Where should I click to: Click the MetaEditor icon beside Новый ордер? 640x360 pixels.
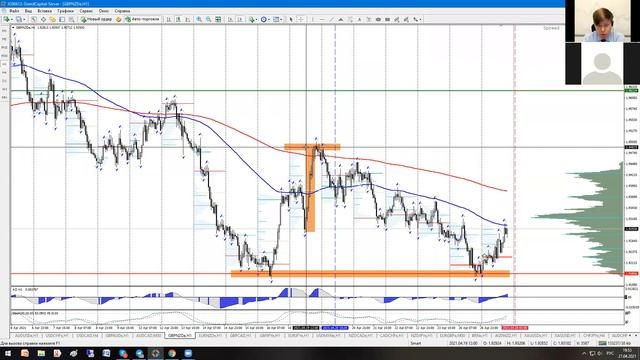click(119, 19)
